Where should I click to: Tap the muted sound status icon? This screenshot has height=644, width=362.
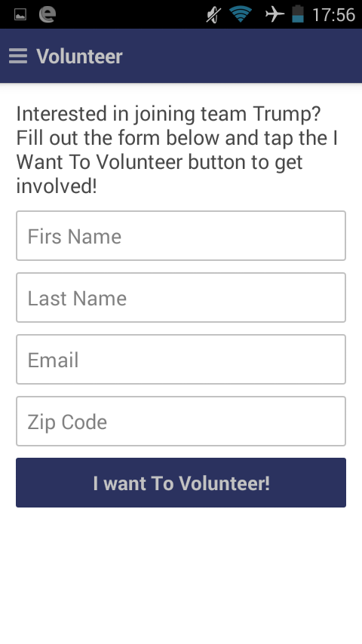pos(213,15)
